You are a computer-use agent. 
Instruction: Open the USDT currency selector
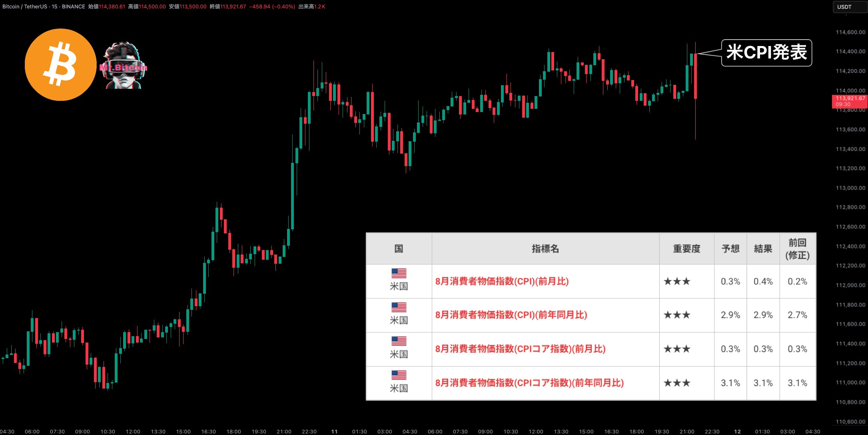coord(849,7)
